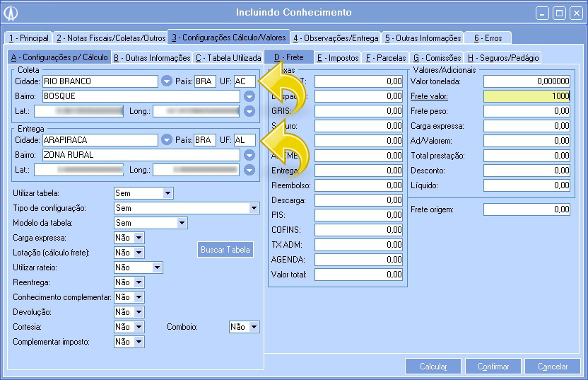Click the round arrow icon beside Entrega Long.
The height and width of the screenshot is (380, 588).
(249, 170)
